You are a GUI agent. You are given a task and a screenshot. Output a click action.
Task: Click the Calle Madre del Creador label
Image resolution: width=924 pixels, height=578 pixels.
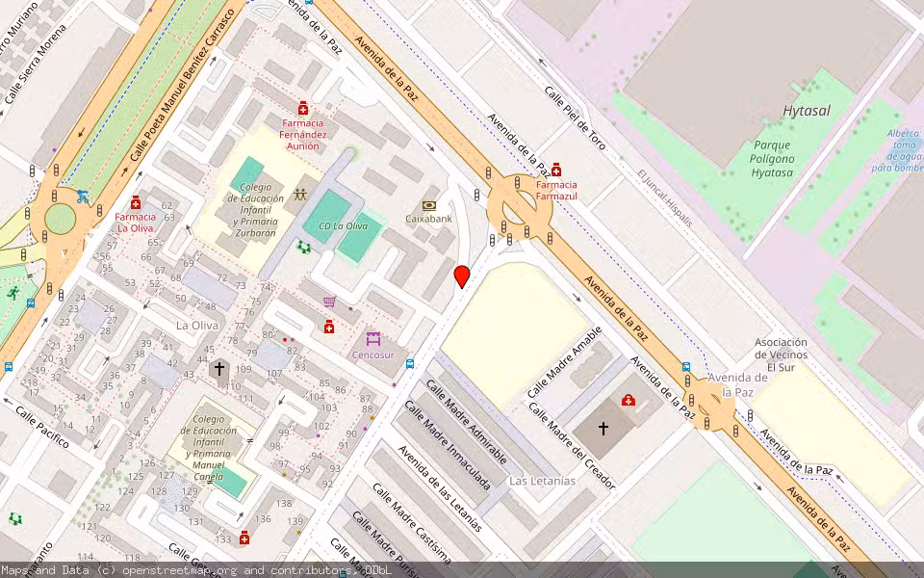pyautogui.click(x=572, y=446)
